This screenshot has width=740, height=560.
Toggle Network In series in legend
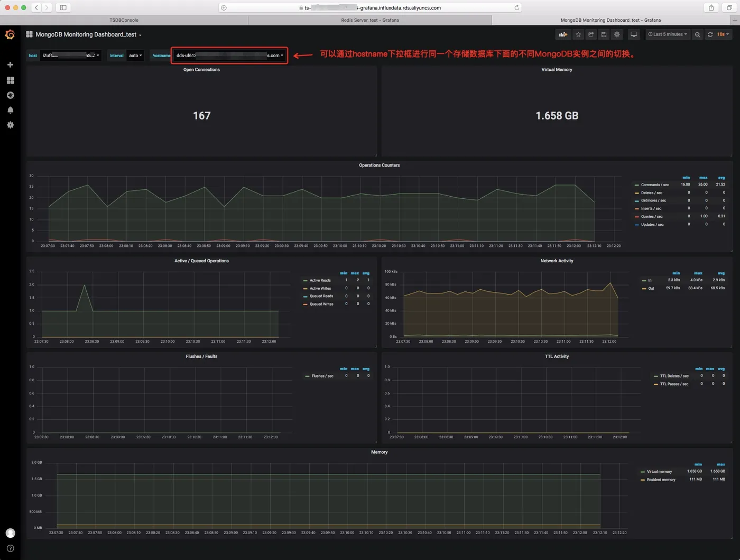(650, 280)
